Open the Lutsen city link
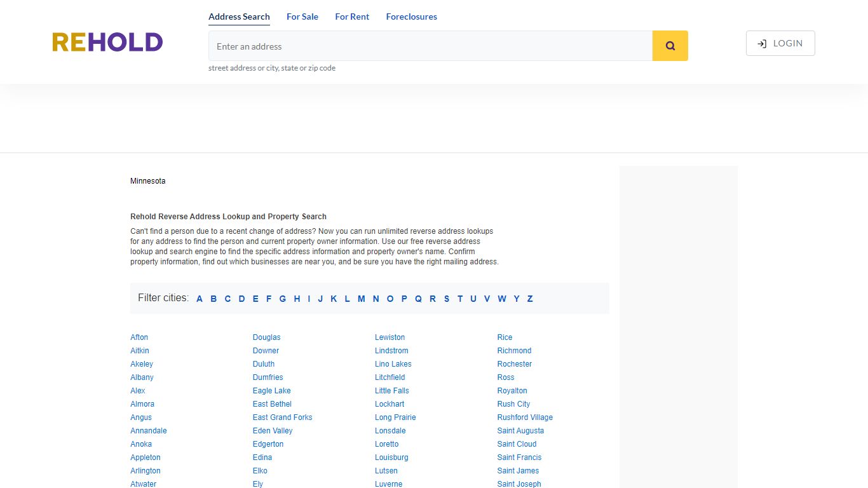 point(386,471)
